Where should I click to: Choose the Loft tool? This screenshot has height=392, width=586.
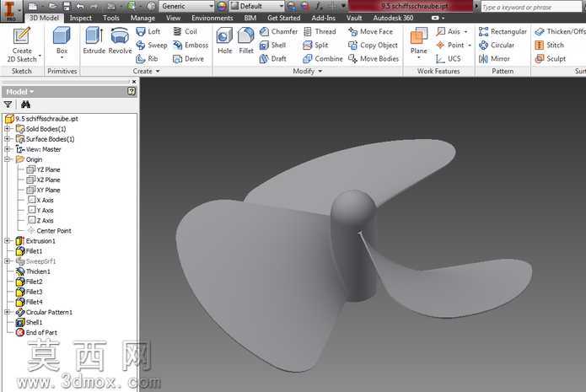(148, 32)
